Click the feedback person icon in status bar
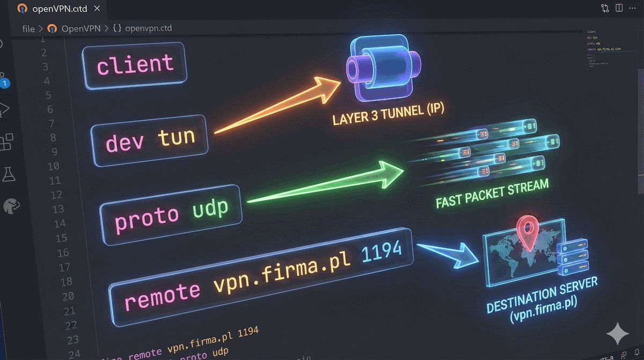 [x=623, y=356]
